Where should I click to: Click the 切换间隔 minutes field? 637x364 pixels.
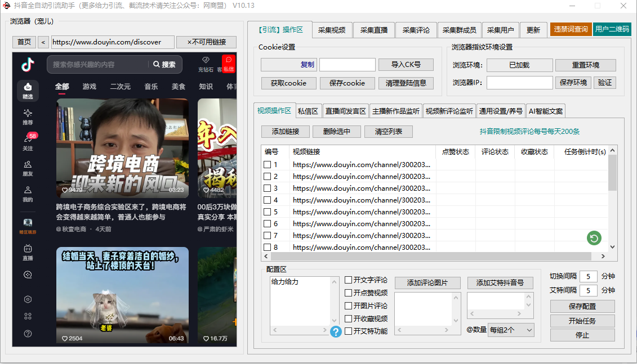coord(588,276)
